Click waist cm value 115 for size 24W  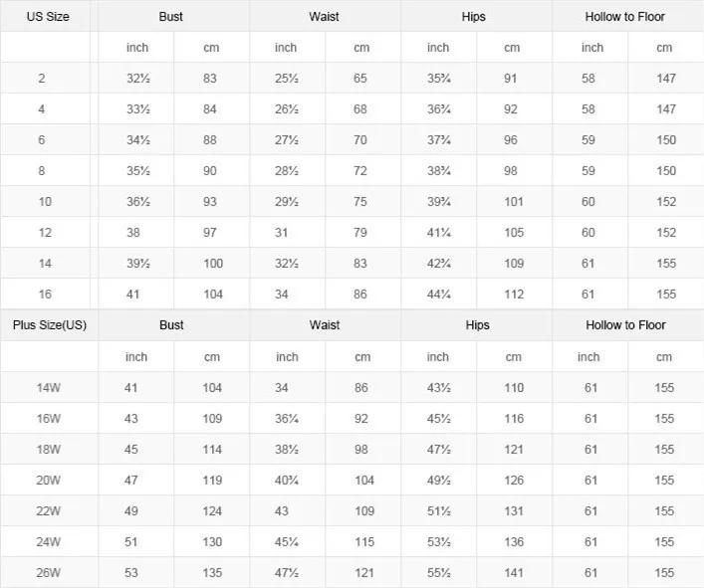click(x=364, y=542)
